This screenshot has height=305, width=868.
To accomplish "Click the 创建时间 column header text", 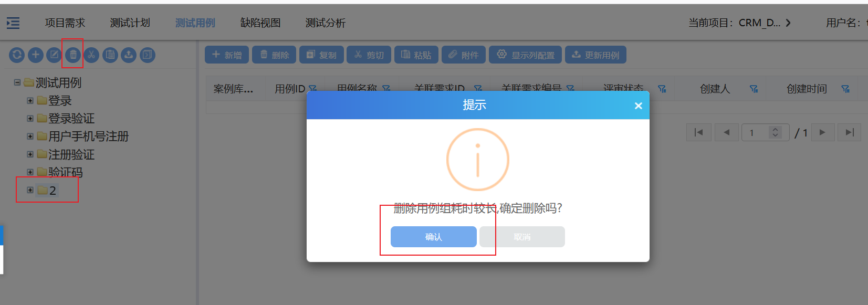I will pyautogui.click(x=807, y=89).
